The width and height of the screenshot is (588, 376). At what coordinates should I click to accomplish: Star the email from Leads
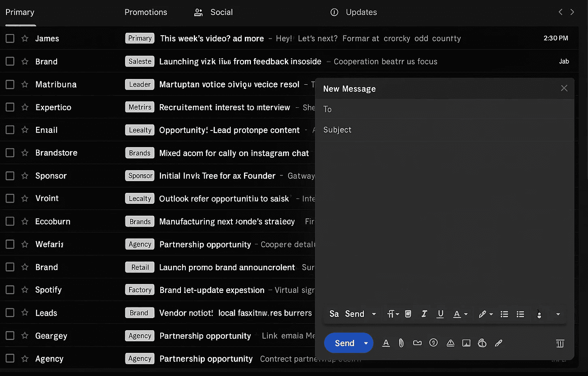[x=25, y=313]
